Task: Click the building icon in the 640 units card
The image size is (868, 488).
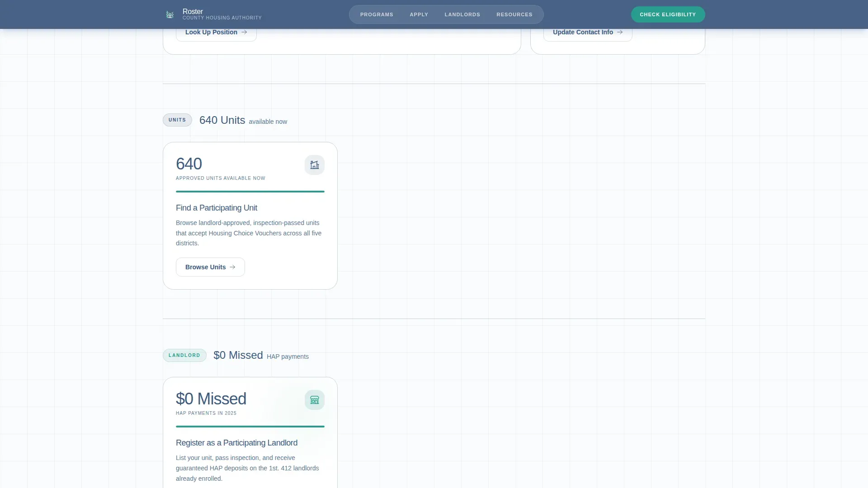Action: pyautogui.click(x=315, y=165)
